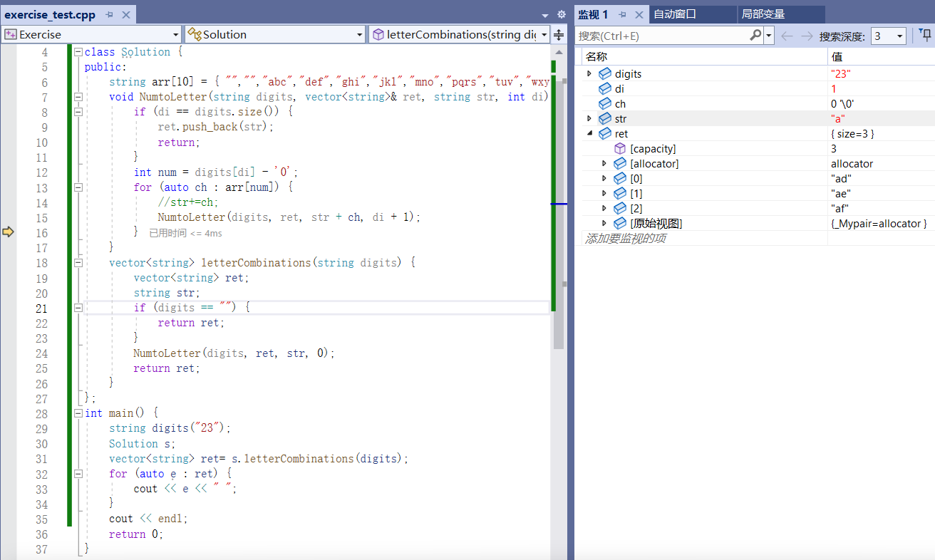Click the search forward arrow
This screenshot has height=560, width=935.
[807, 36]
